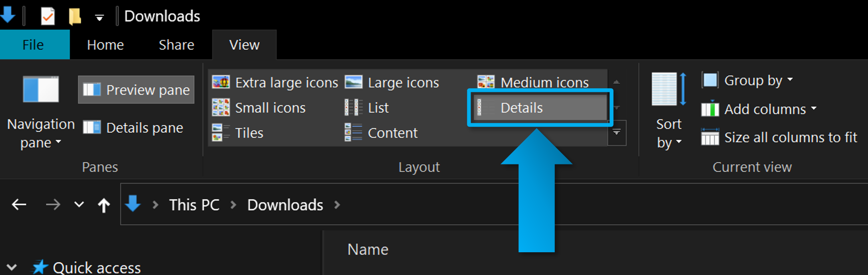868x275 pixels.
Task: Select Extra large icons layout
Action: tap(275, 83)
